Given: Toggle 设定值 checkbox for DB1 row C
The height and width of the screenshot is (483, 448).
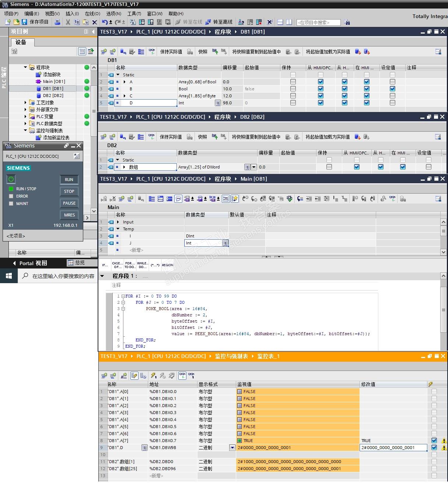Looking at the screenshot, I should 392,96.
